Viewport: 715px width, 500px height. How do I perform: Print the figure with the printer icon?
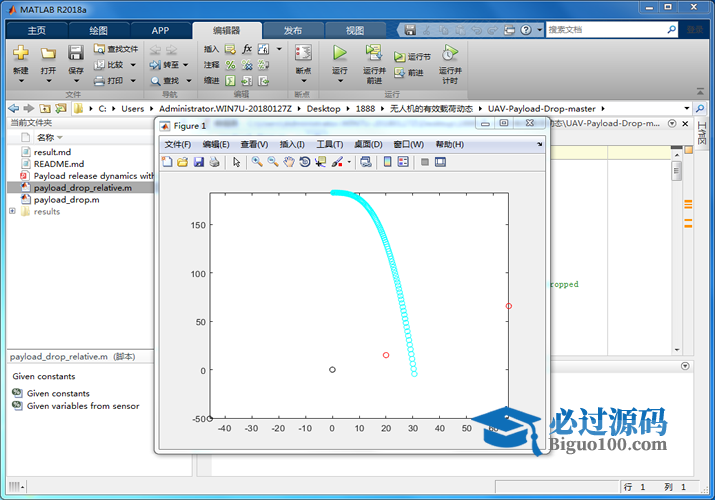(x=214, y=162)
